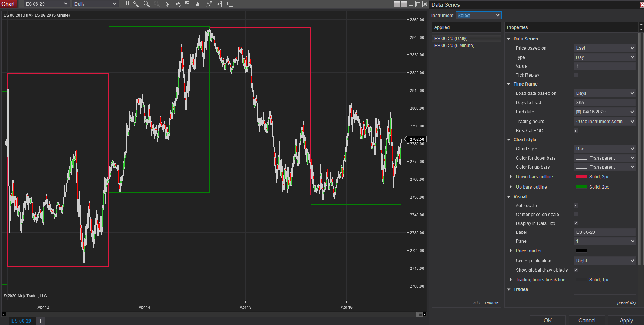This screenshot has width=644, height=325.
Task: Click the Zoom Out magnifier icon
Action: click(157, 4)
